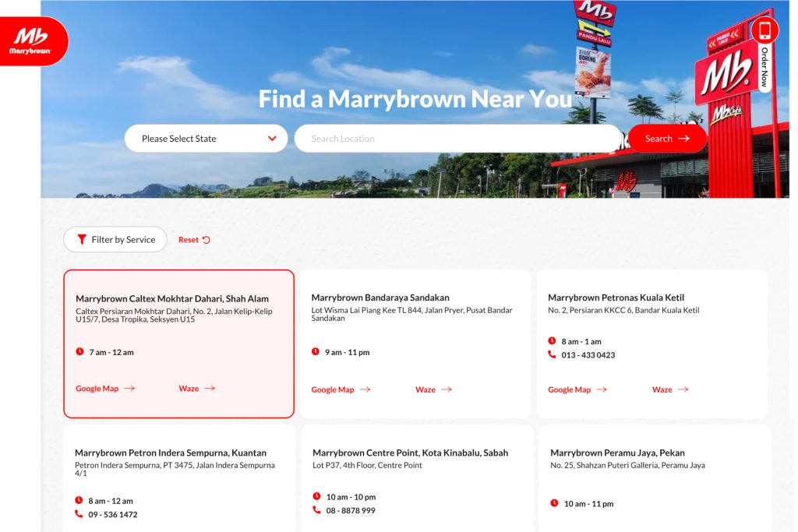Open Google Map for Petronas Kuala Ketil
The image size is (798, 532).
pos(570,389)
